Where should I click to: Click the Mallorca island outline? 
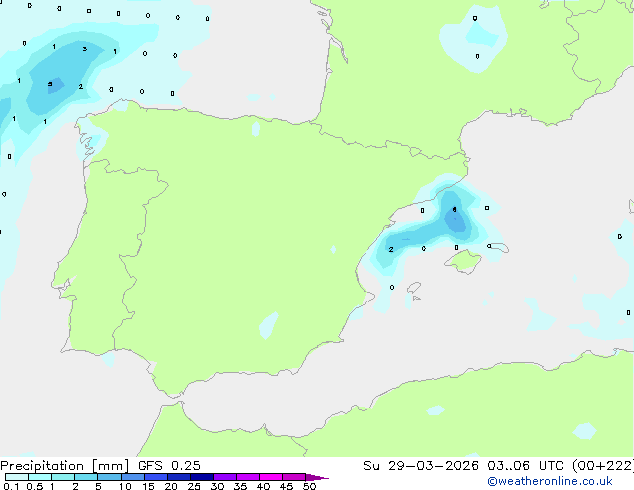coord(463,262)
